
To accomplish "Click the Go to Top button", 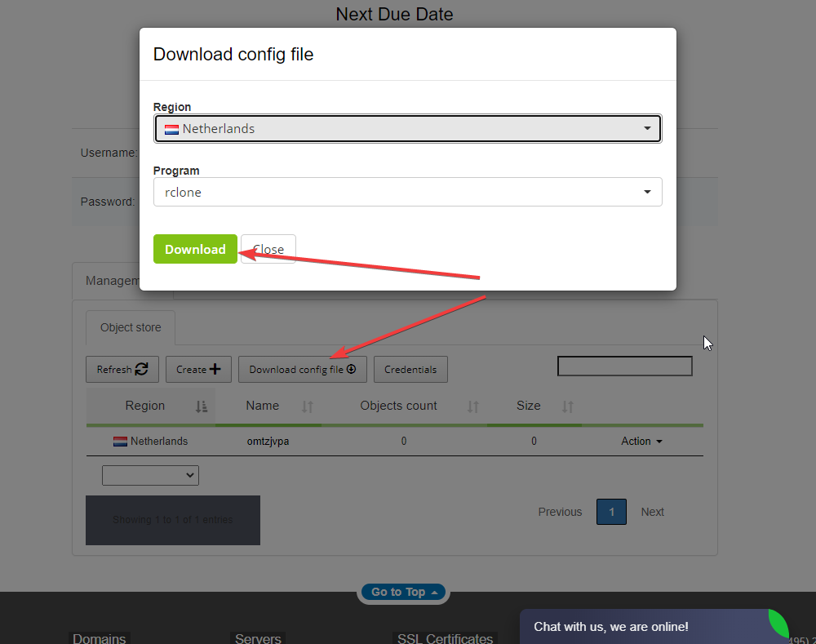I will (404, 593).
